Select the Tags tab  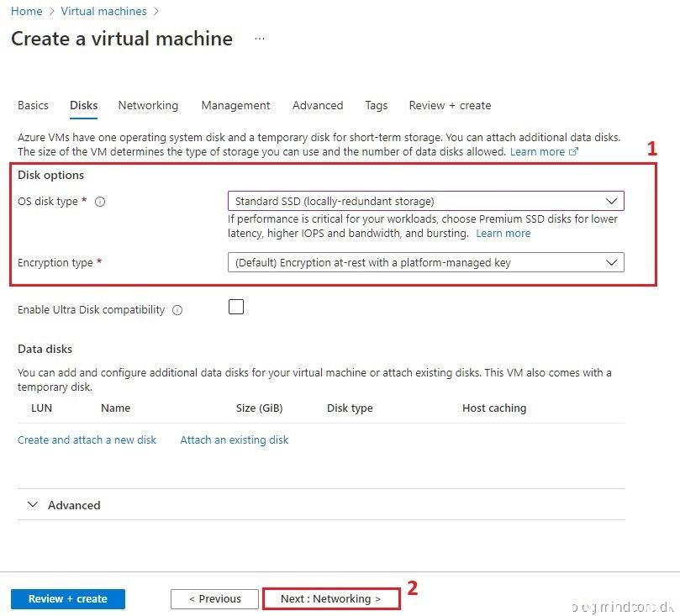(377, 105)
